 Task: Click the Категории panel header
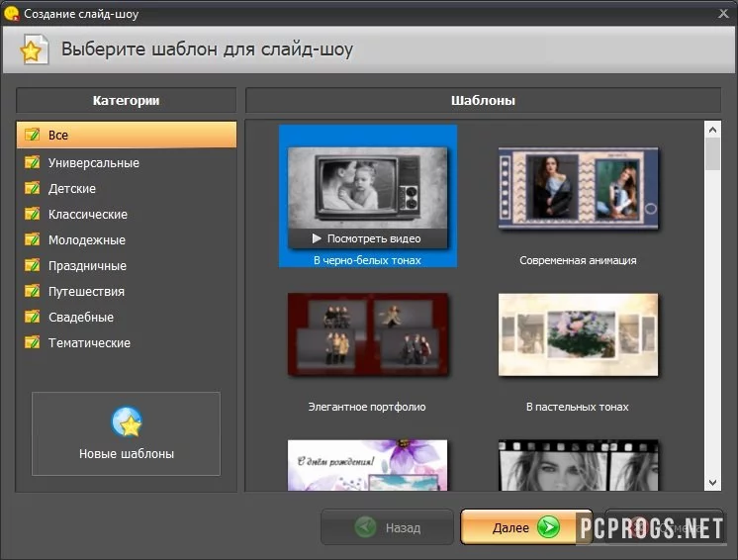[127, 100]
